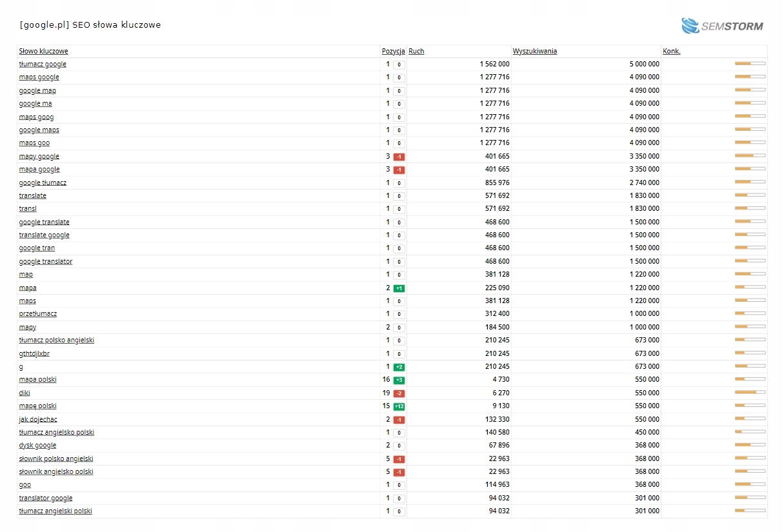784x532 pixels.
Task: Click green +1 badge in mapa row
Action: 399,288
